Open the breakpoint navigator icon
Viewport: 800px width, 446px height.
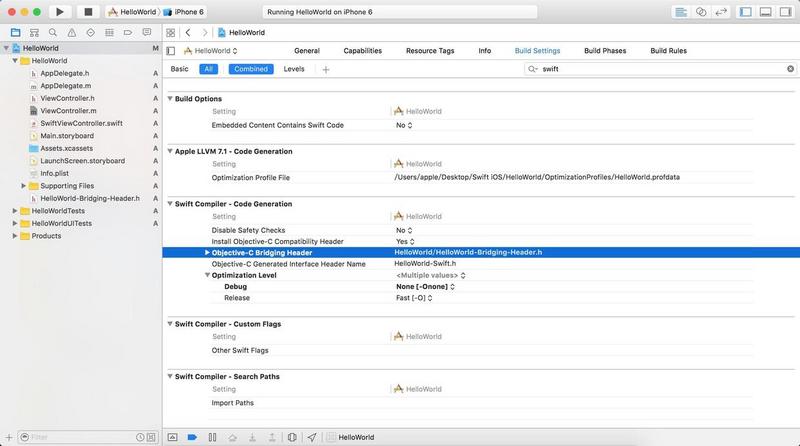tap(128, 33)
